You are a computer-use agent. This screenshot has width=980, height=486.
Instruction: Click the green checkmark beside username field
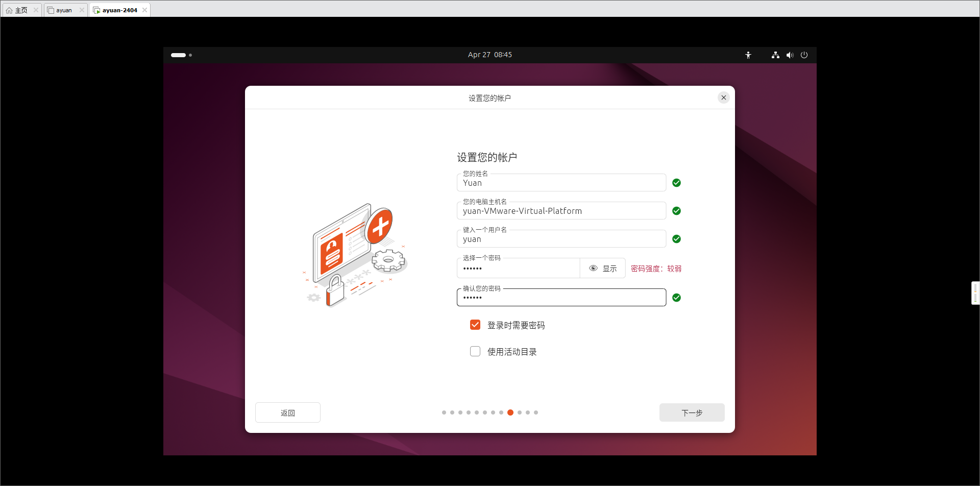coord(676,239)
